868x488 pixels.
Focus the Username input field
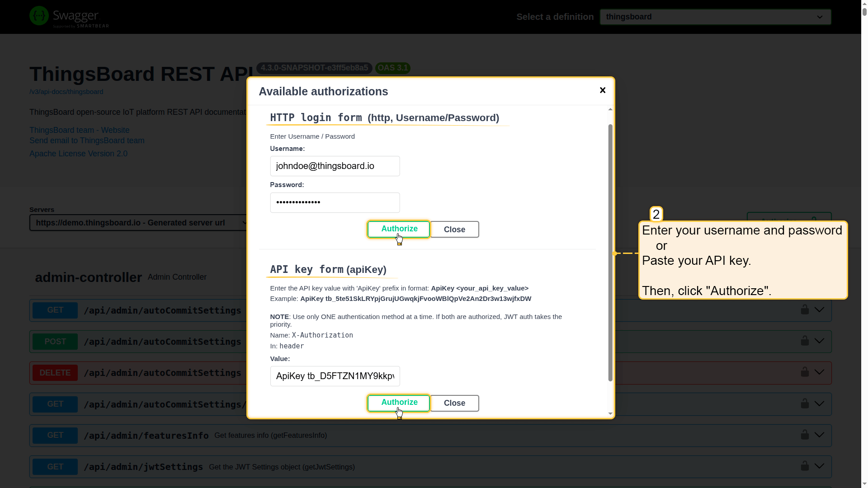pos(335,166)
